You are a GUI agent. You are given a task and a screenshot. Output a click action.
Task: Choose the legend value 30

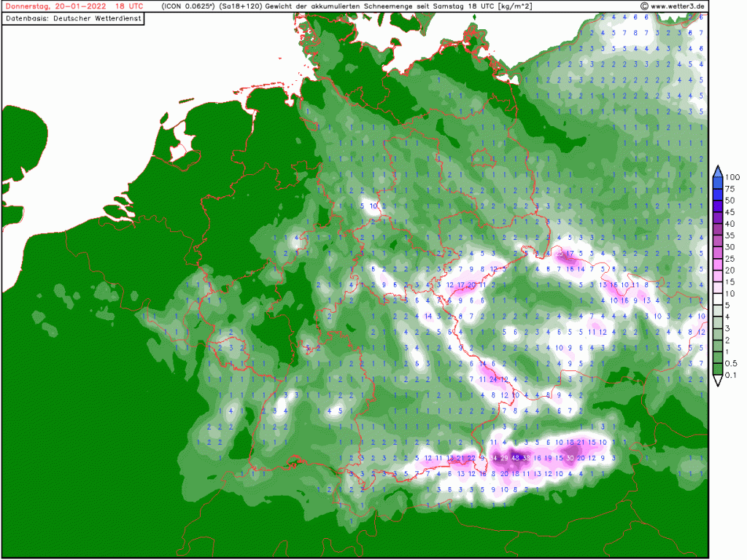[730, 246]
